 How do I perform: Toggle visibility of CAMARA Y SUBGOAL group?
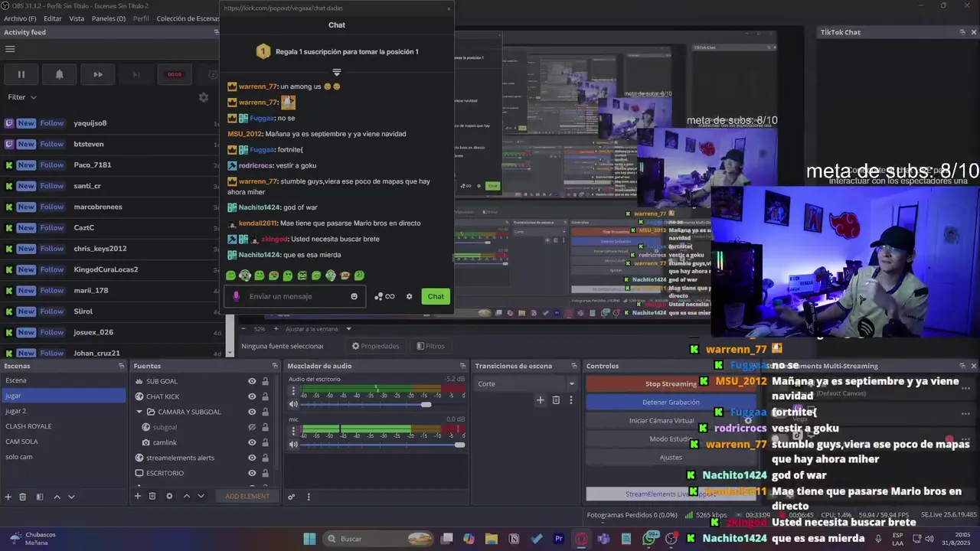(252, 412)
